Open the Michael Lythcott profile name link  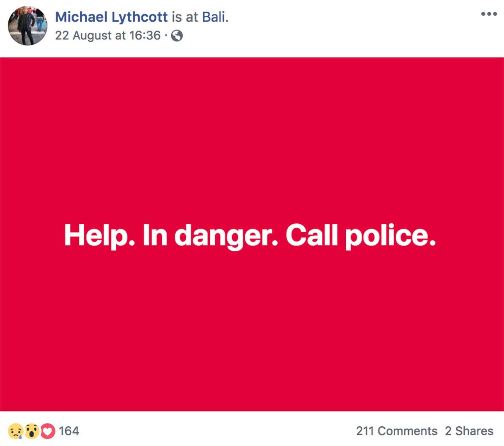click(111, 17)
